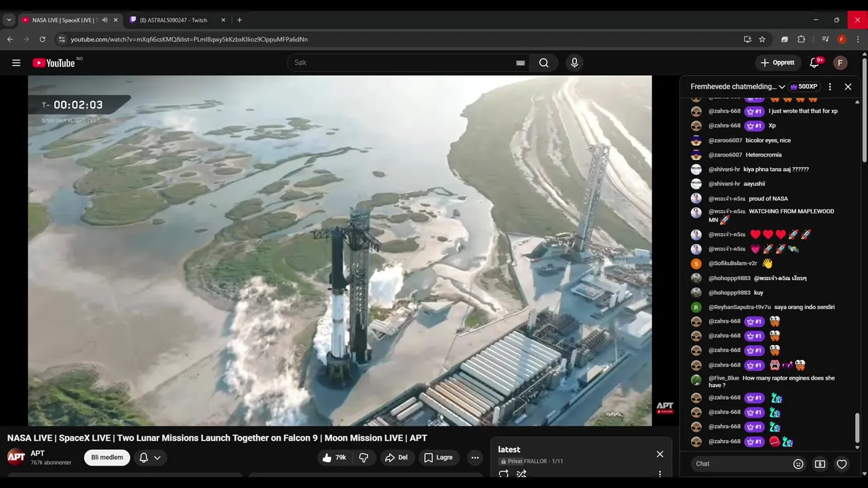Click the 500XP crown badge in chat header

(x=804, y=87)
